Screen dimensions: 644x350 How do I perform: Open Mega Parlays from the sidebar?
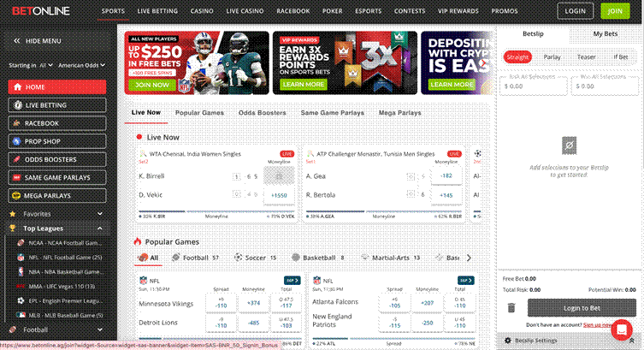pyautogui.click(x=56, y=195)
